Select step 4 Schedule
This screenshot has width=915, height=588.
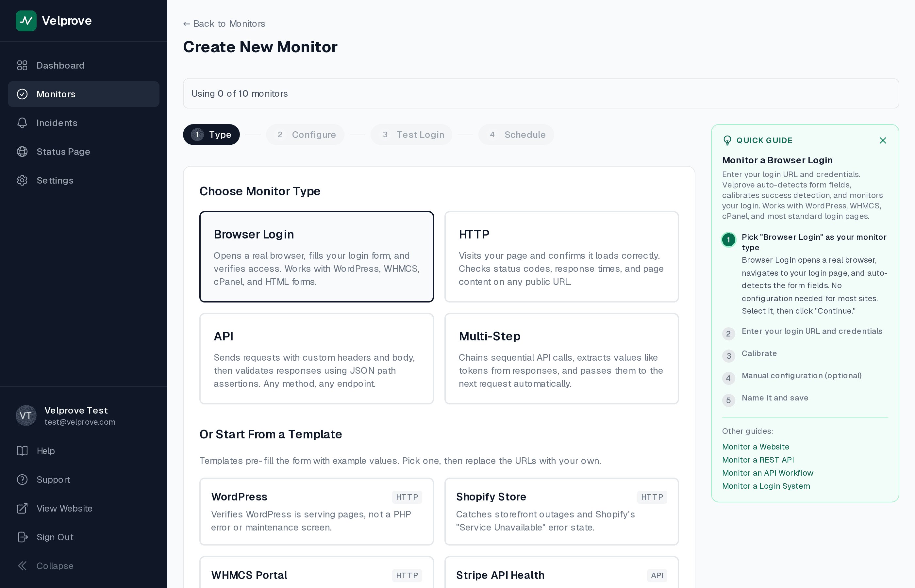516,134
